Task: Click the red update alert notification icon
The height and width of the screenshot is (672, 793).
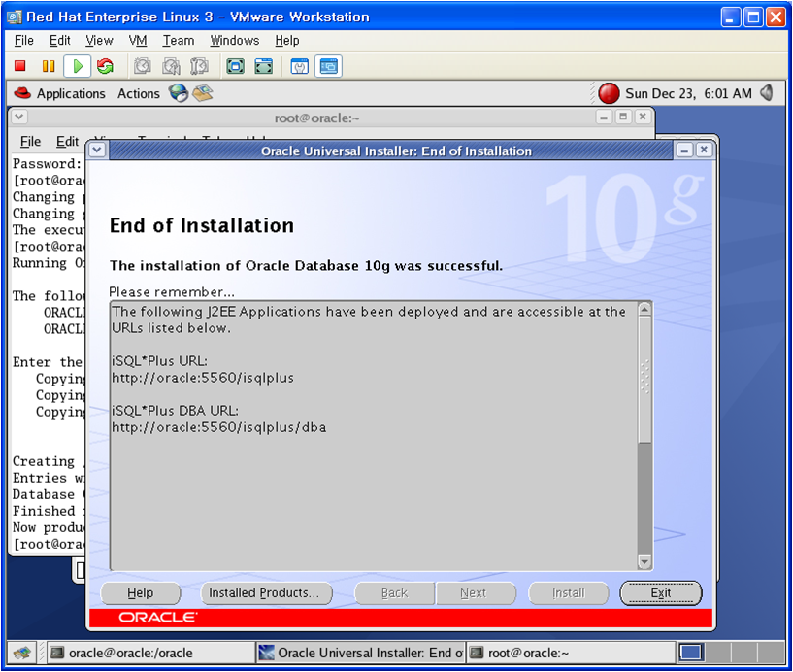Action: point(609,93)
